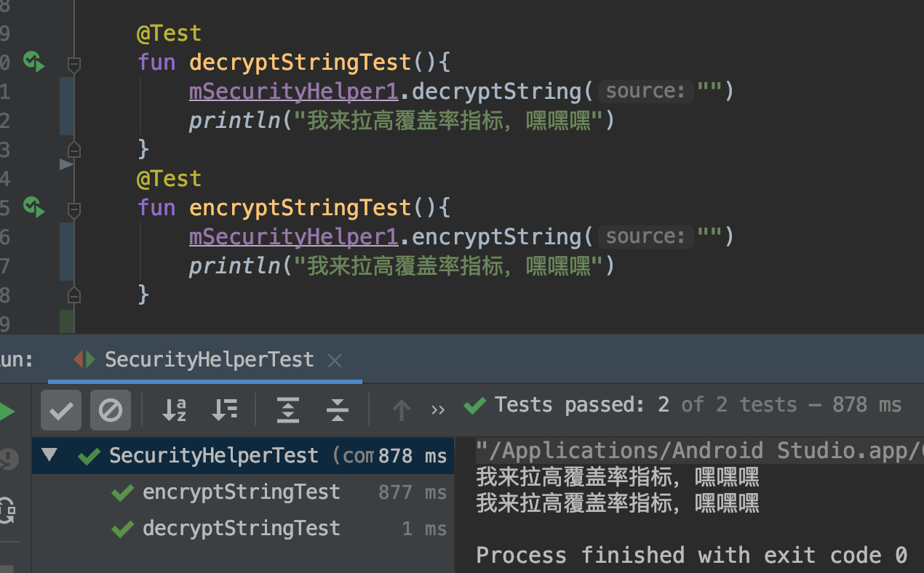Viewport: 924px width, 573px height.
Task: Fold the decryptStringTest function body
Action: click(73, 65)
